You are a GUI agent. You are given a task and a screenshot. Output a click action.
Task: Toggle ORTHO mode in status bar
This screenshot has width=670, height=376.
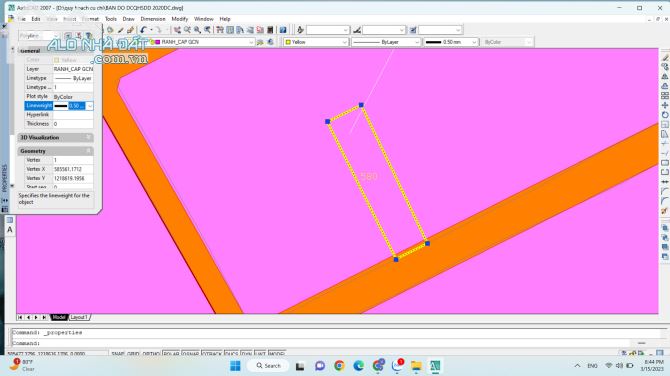151,354
